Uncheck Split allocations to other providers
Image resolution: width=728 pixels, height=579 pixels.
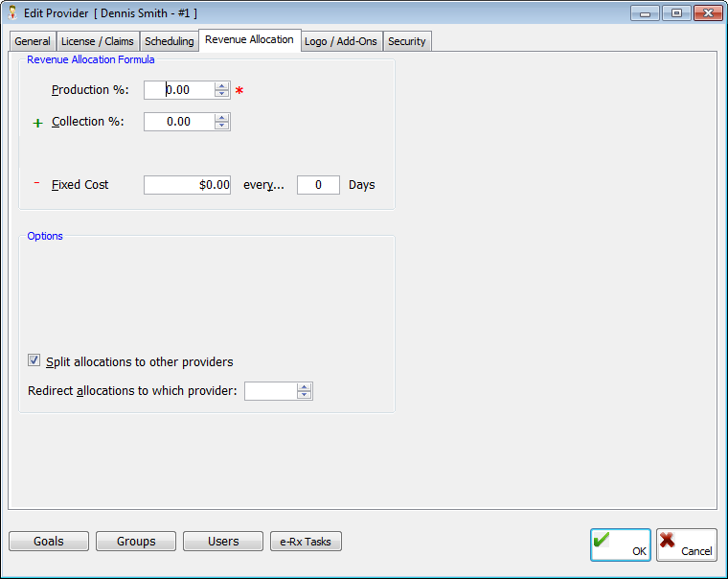(x=34, y=360)
